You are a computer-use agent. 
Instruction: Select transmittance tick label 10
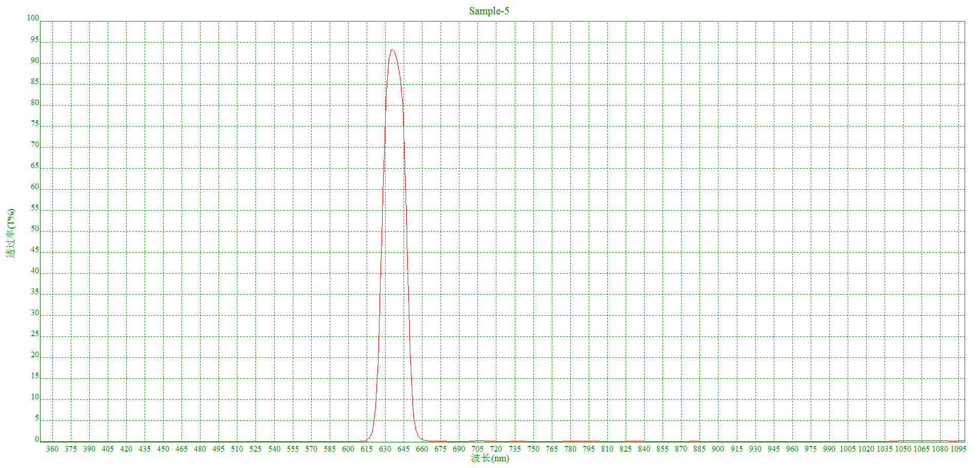pos(35,397)
